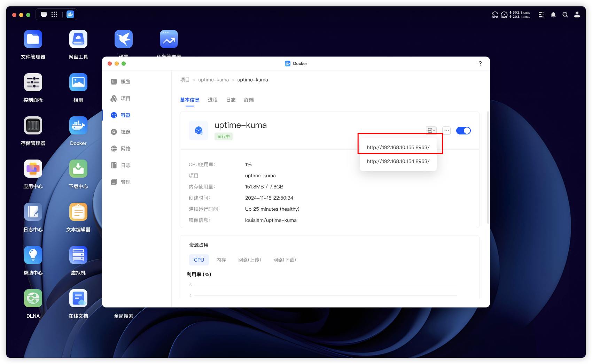Select 网络 in Docker sidebar
592x364 pixels.
click(120, 149)
